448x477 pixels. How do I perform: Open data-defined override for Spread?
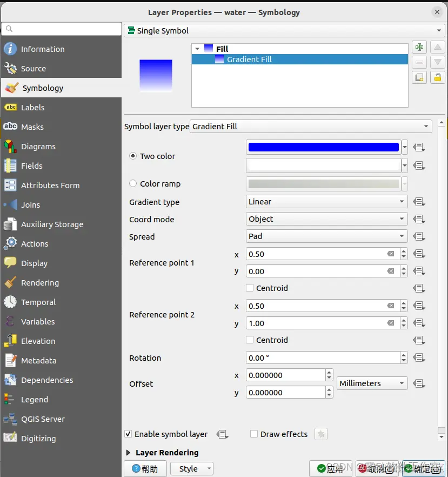[x=419, y=236]
